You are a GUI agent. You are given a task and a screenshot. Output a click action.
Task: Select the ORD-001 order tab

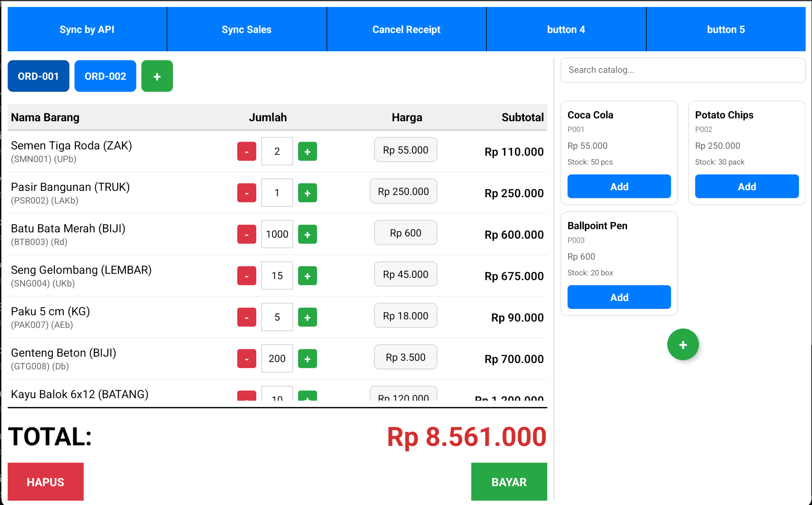(x=38, y=76)
